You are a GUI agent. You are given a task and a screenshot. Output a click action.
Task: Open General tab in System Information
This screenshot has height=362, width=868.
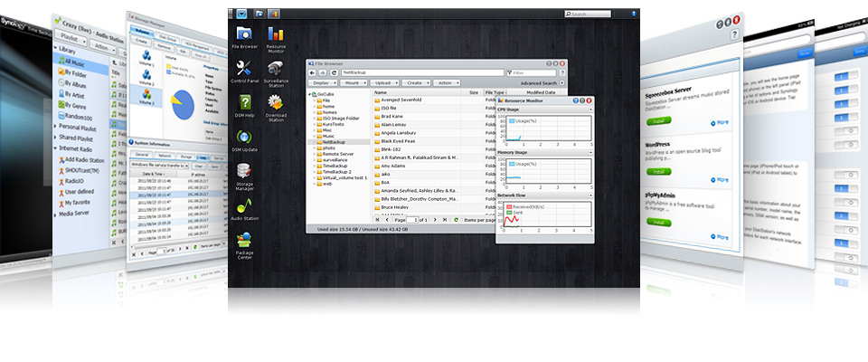coord(142,156)
